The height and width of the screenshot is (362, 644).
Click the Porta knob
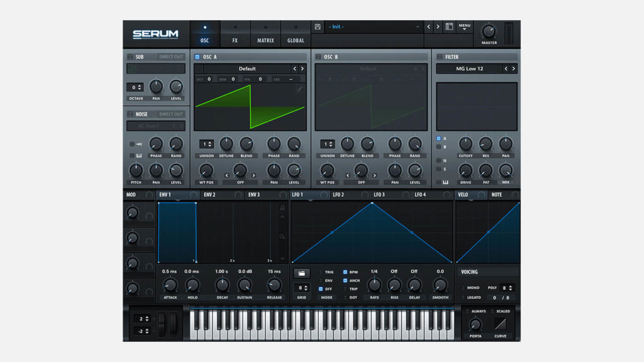coord(475,325)
